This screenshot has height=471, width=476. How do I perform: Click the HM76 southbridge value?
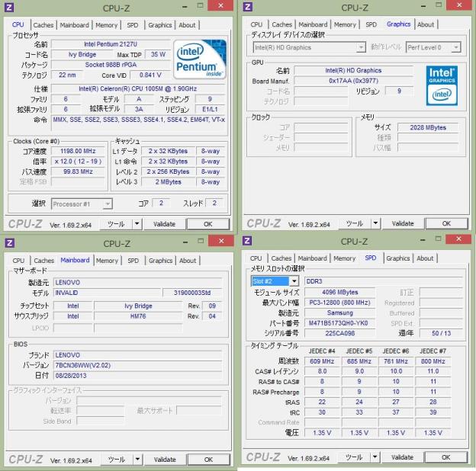(x=138, y=316)
